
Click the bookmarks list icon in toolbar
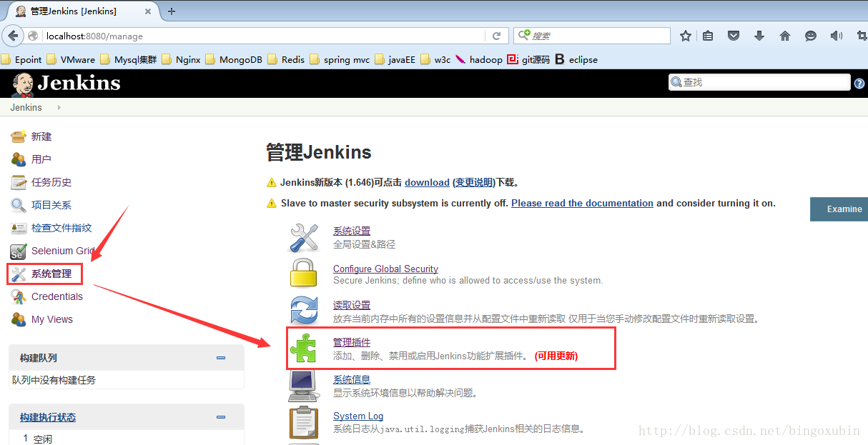[708, 36]
